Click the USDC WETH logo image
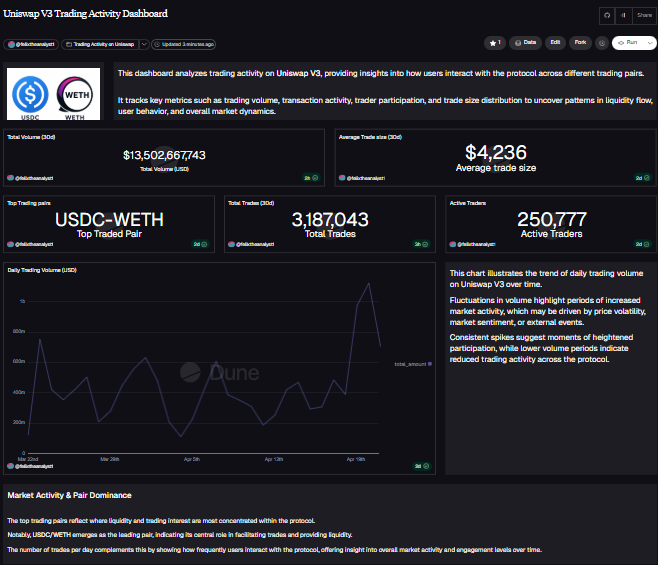 point(53,94)
